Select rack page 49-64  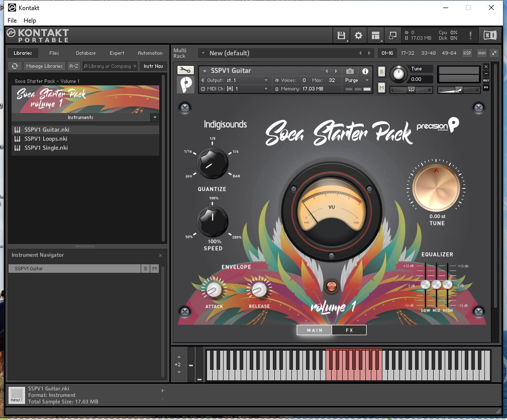tap(449, 53)
